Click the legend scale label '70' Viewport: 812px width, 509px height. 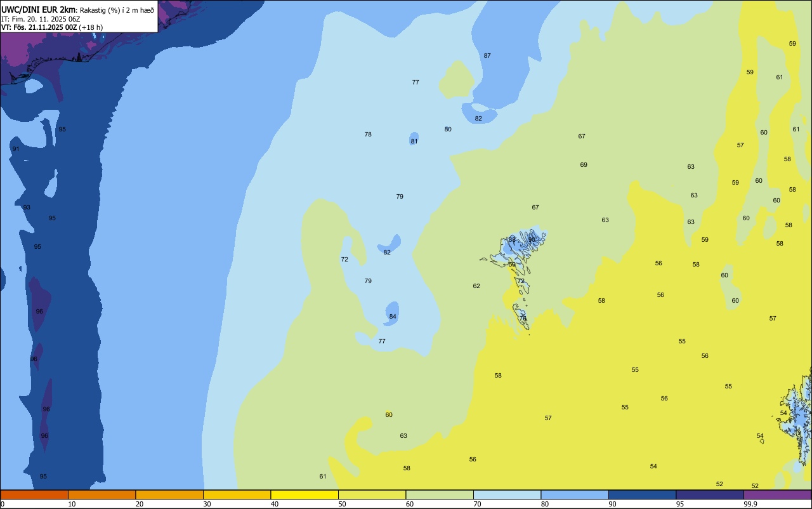(x=477, y=504)
